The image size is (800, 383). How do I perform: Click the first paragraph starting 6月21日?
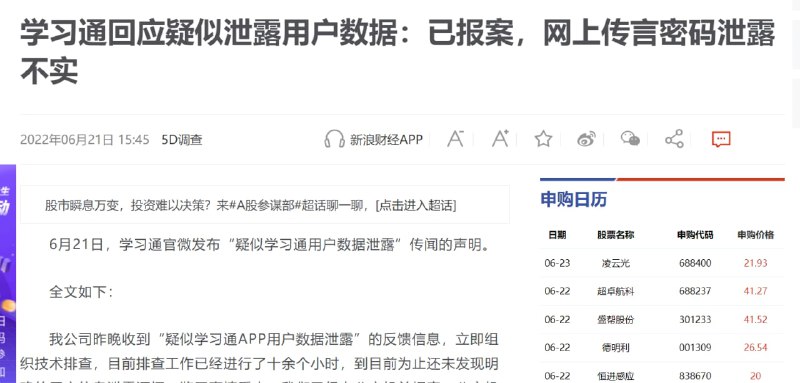270,245
